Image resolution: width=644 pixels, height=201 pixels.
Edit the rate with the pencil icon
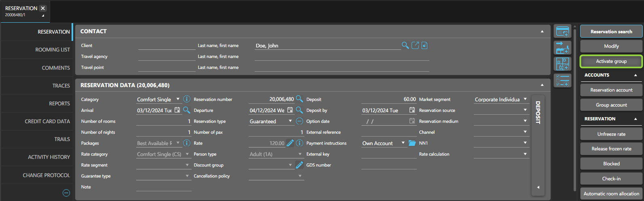[x=290, y=143]
